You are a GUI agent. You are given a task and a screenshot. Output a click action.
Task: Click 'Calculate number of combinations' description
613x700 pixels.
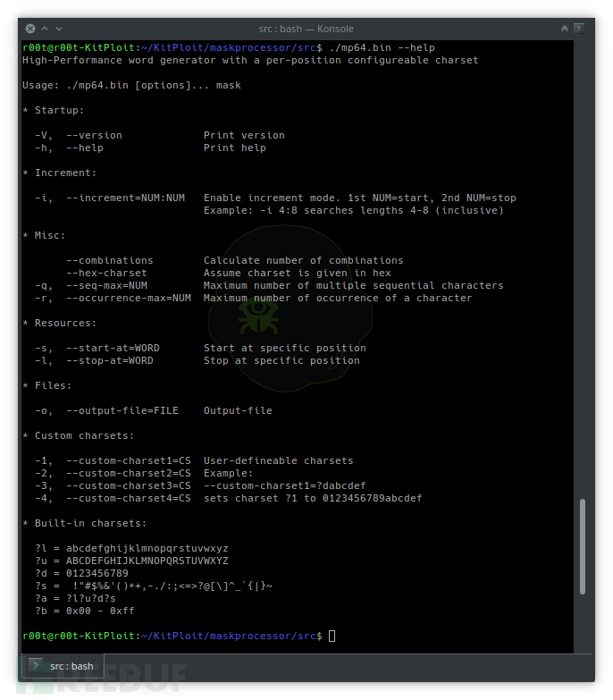[x=304, y=260]
